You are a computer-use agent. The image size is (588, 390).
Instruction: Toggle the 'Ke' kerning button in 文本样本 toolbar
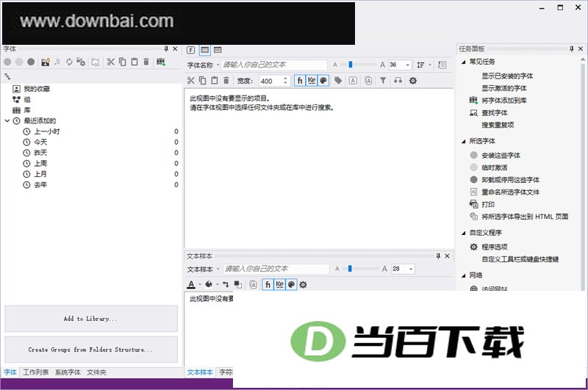pos(280,285)
